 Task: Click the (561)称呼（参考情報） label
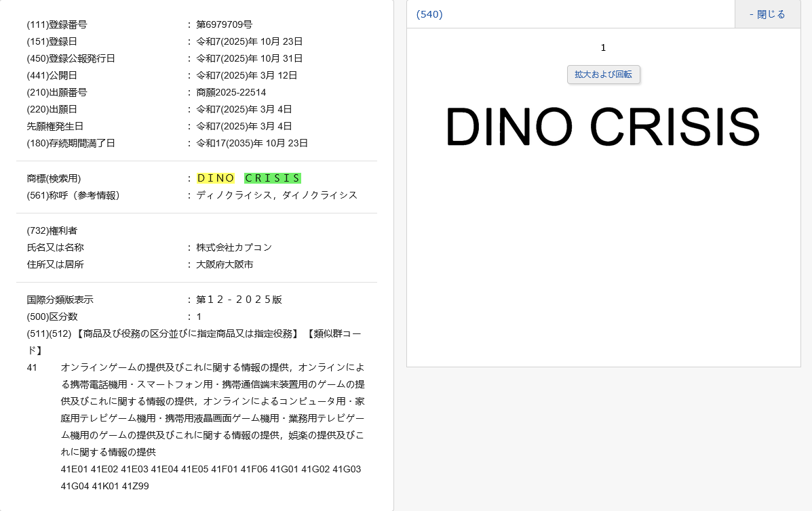pos(73,195)
